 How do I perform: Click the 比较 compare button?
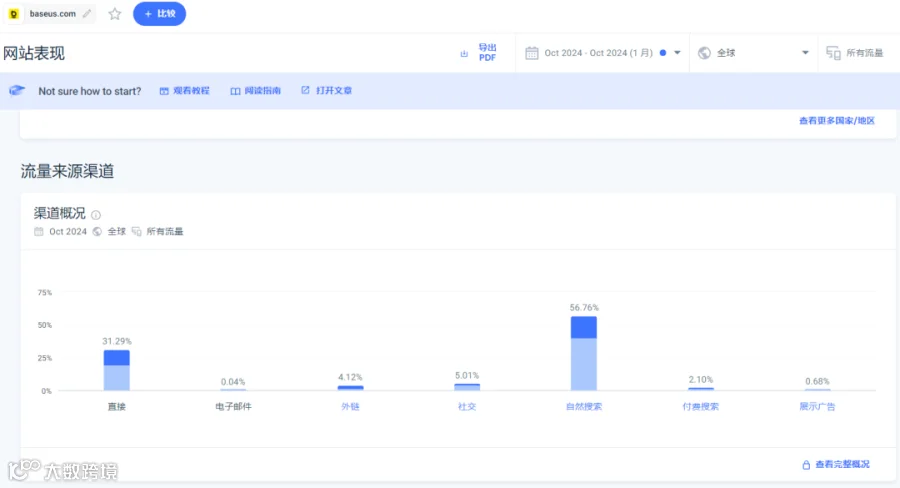160,14
